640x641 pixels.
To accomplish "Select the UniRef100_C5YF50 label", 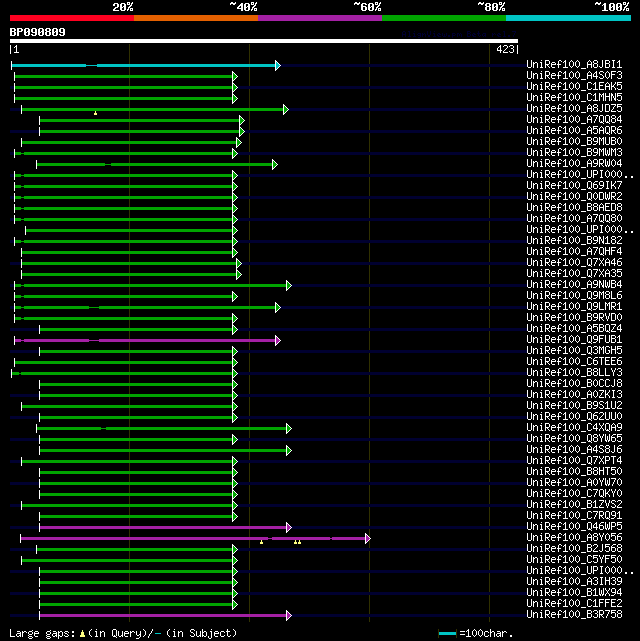I will [574, 560].
